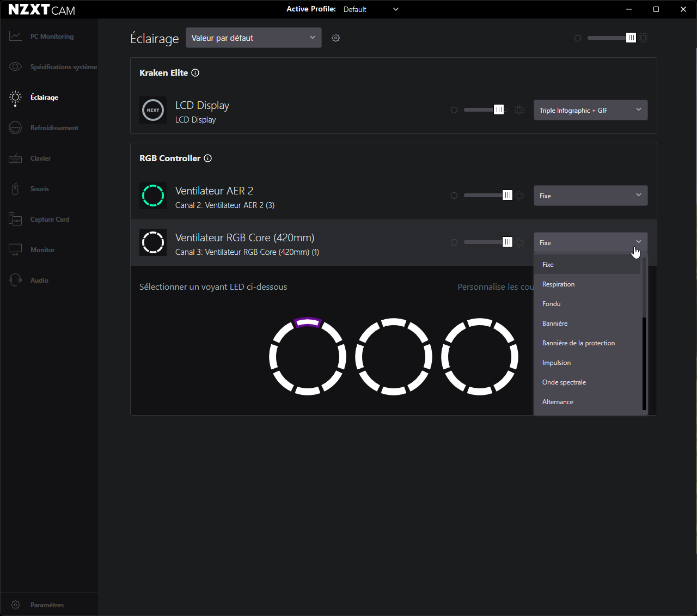Click RGB Controller info icon
Viewport: 697px width, 616px height.
point(208,158)
